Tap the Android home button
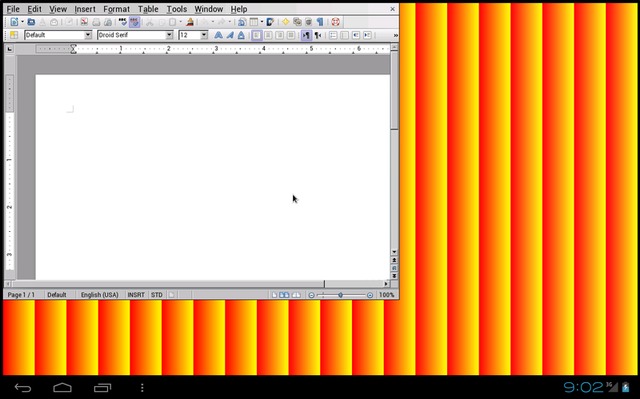This screenshot has height=399, width=640. pos(62,388)
